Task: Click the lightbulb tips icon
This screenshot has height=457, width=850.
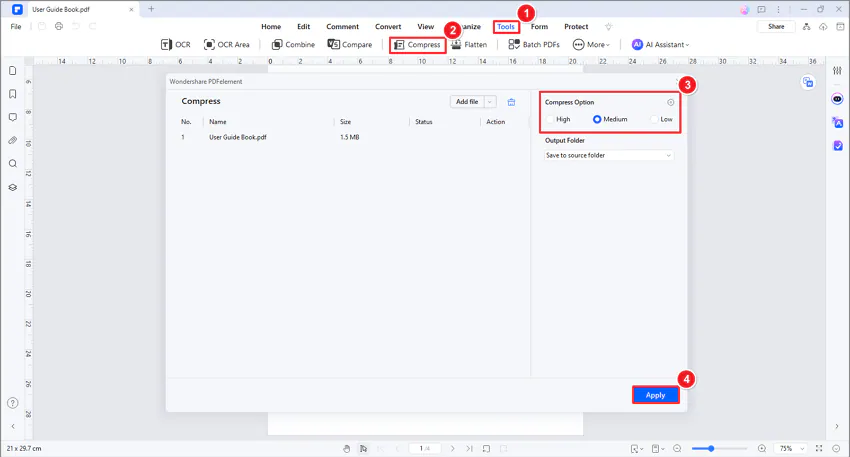Action: (609, 27)
